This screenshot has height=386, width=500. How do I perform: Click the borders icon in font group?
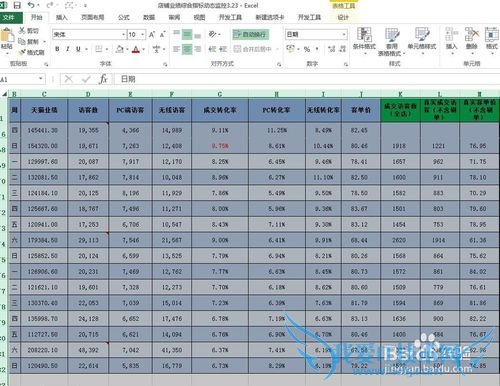click(99, 49)
